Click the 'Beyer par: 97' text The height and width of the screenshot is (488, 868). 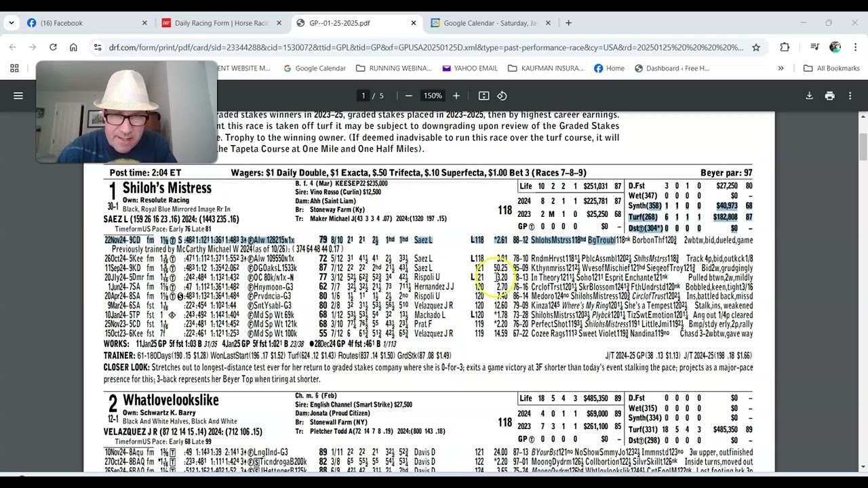coord(726,173)
